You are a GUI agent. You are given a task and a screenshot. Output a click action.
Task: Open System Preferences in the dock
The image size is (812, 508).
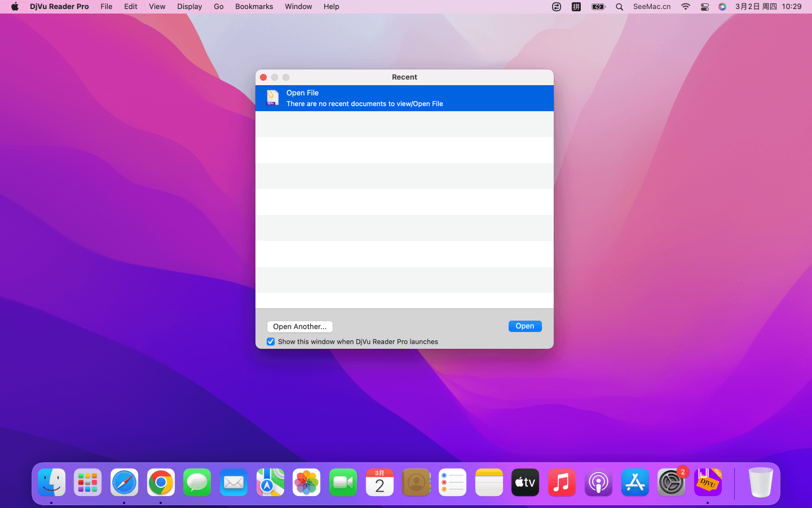click(671, 483)
